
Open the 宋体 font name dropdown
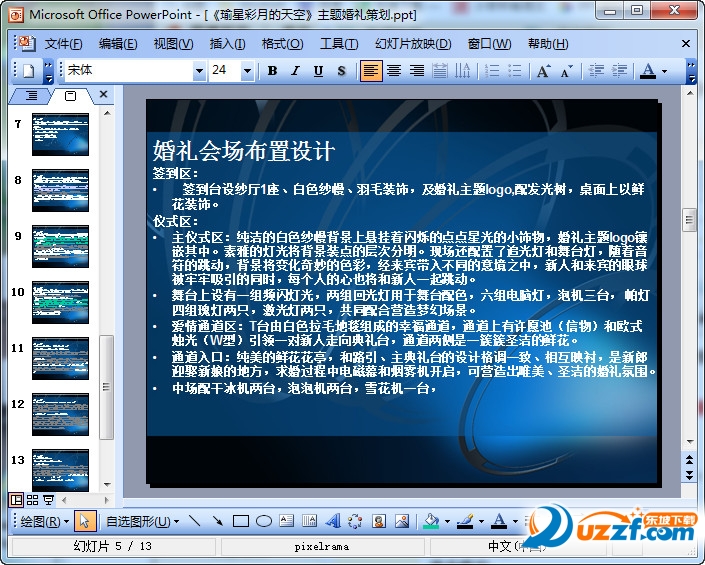click(199, 71)
